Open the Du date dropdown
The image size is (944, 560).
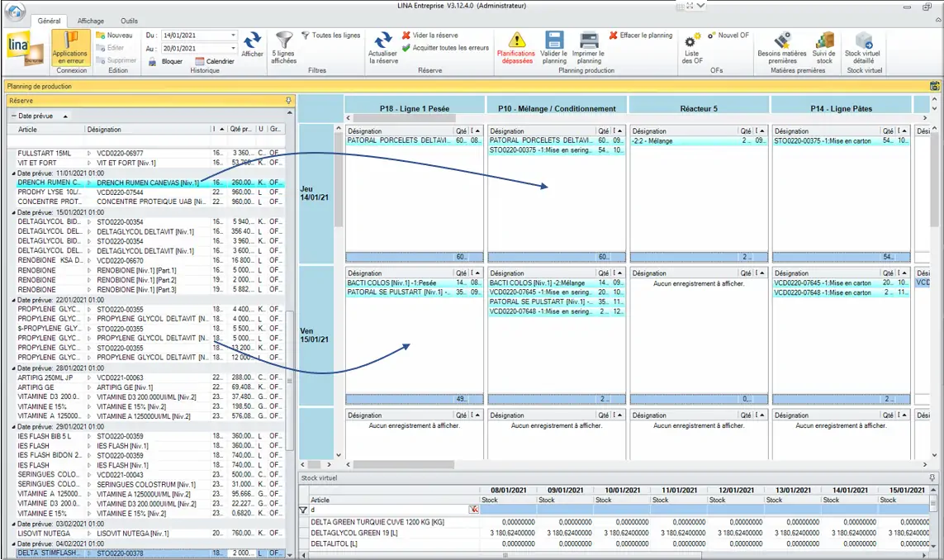(233, 36)
